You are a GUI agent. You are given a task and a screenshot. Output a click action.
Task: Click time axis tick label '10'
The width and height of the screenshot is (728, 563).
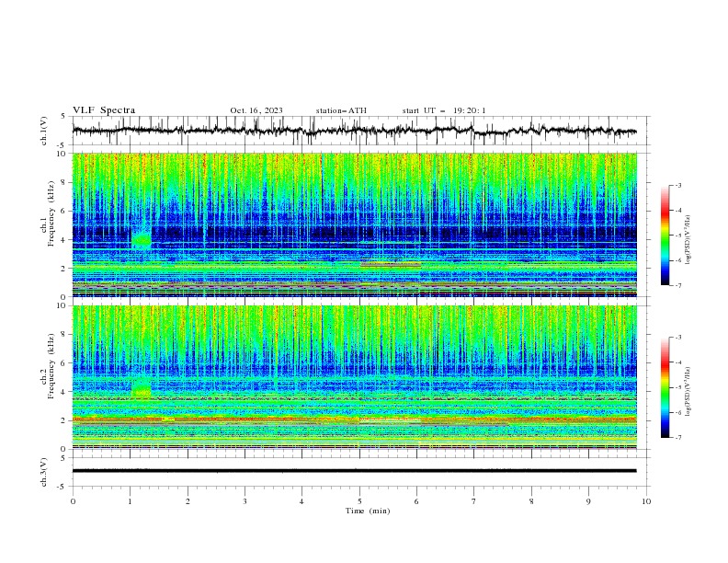(646, 501)
